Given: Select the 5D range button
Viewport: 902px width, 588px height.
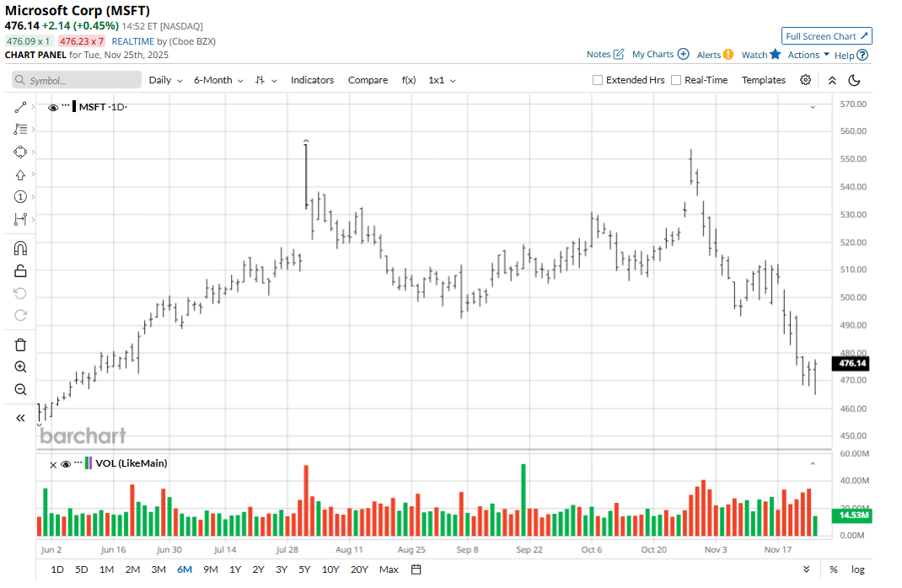Looking at the screenshot, I should 81,569.
